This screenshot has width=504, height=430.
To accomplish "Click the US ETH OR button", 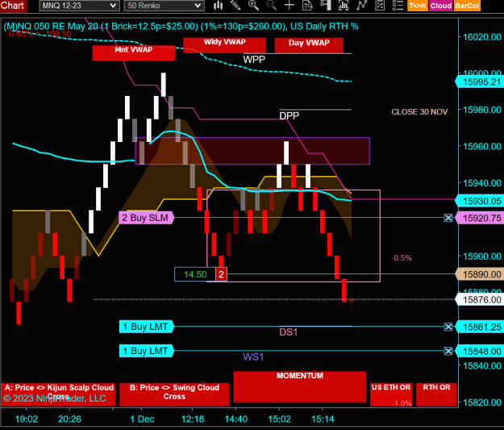I will pyautogui.click(x=391, y=395).
